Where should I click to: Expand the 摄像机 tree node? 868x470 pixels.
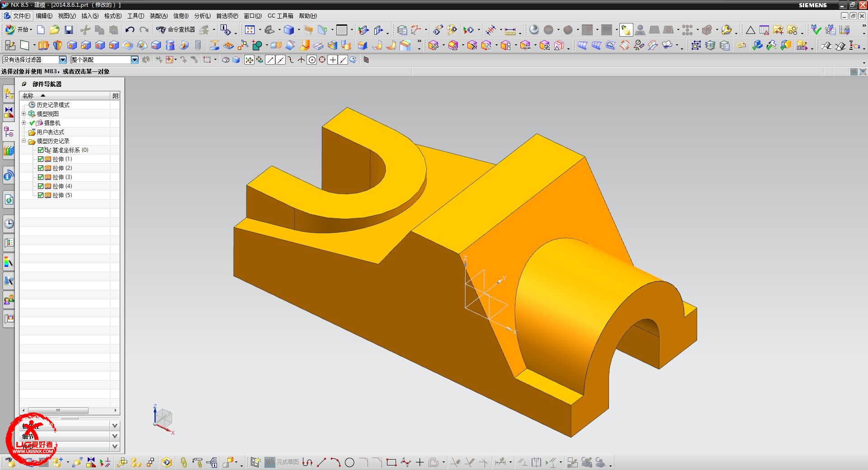click(x=24, y=122)
